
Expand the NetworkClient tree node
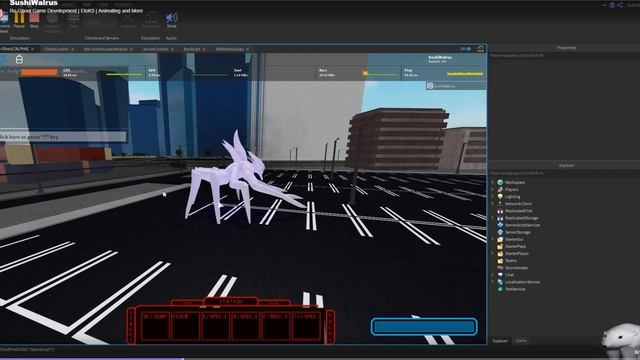pos(493,204)
